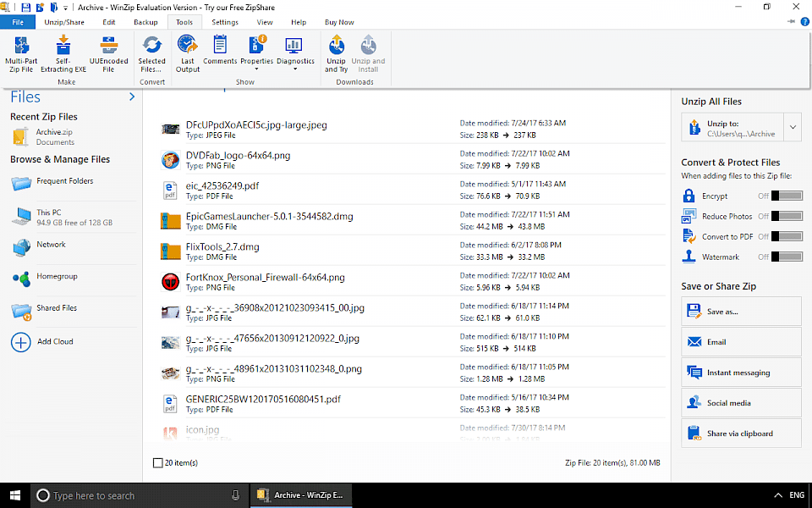This screenshot has height=508, width=812.
Task: Share the zip via Email
Action: coord(741,342)
